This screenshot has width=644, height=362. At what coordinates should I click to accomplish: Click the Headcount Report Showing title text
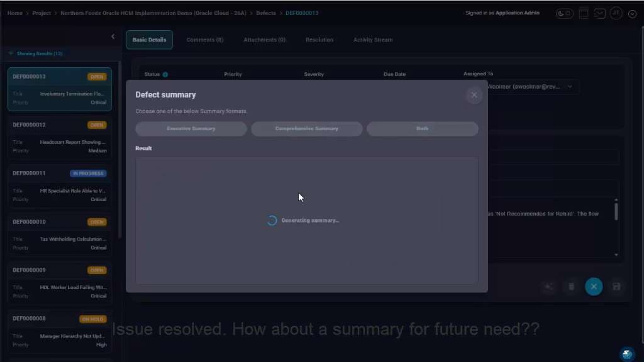73,143
